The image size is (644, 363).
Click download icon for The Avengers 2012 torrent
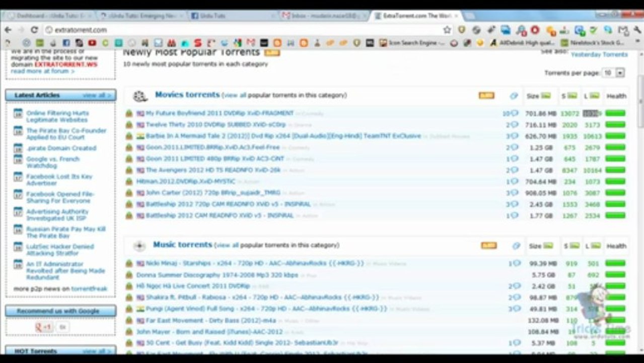pyautogui.click(x=129, y=170)
